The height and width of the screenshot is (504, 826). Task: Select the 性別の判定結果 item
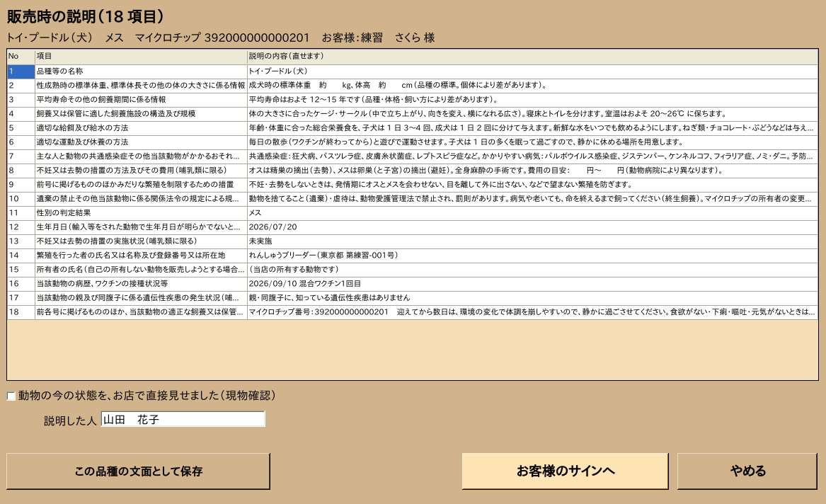click(x=141, y=213)
